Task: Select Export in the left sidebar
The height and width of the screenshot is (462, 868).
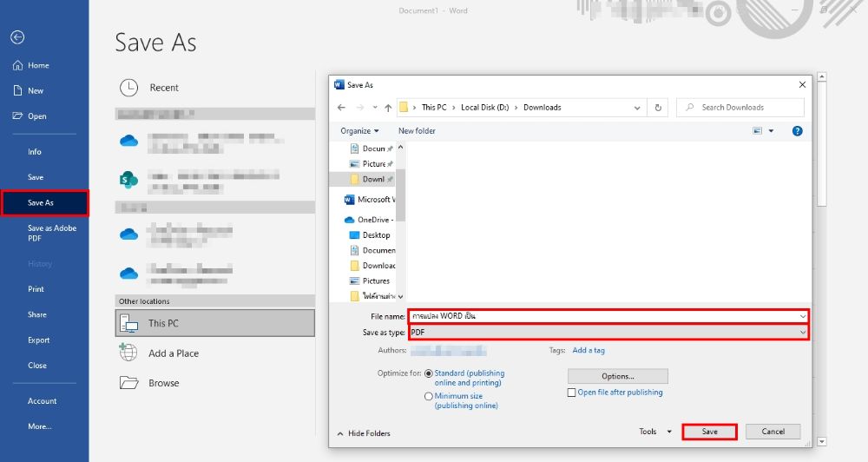Action: pos(38,340)
